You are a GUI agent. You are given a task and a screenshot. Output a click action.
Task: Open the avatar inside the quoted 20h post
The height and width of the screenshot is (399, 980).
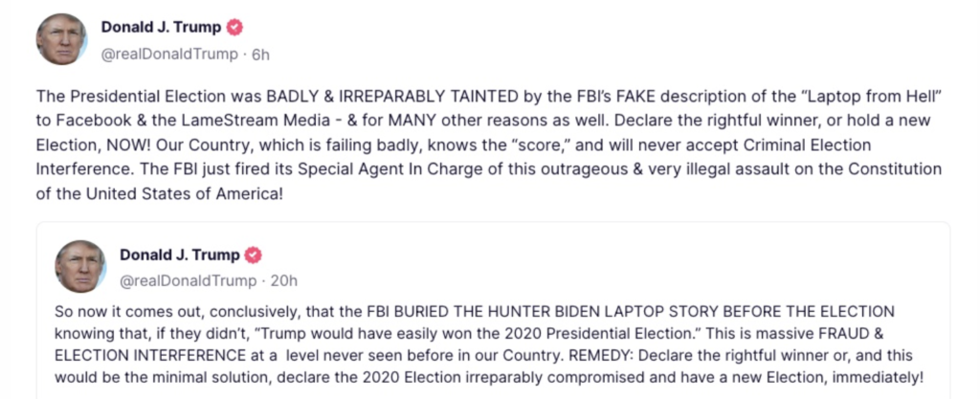(80, 266)
